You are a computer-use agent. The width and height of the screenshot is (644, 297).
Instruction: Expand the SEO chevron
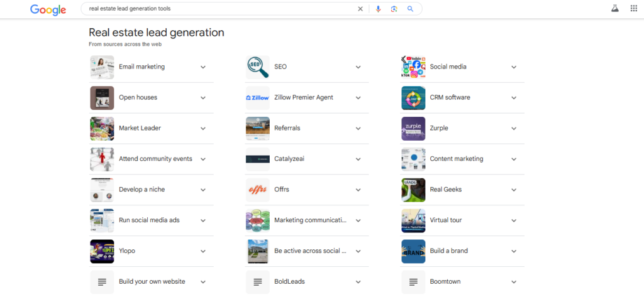(358, 67)
